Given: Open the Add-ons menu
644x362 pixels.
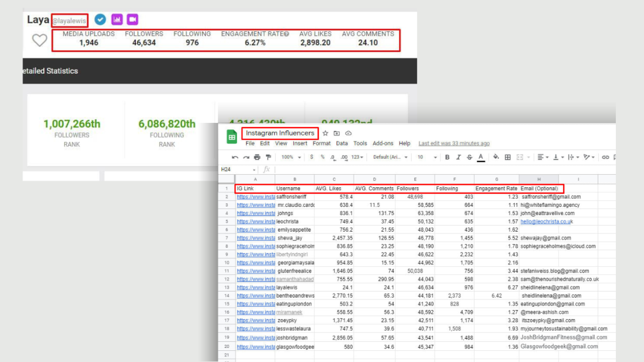Looking at the screenshot, I should [383, 143].
